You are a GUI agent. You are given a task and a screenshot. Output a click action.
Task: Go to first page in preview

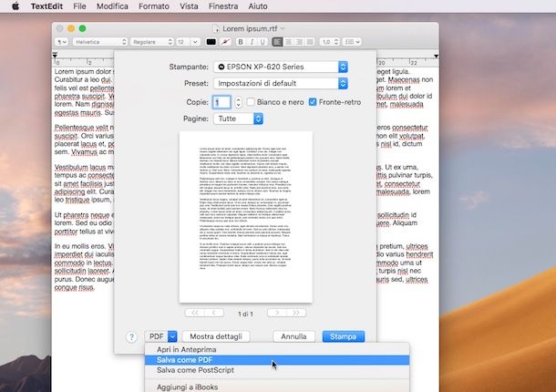point(195,313)
